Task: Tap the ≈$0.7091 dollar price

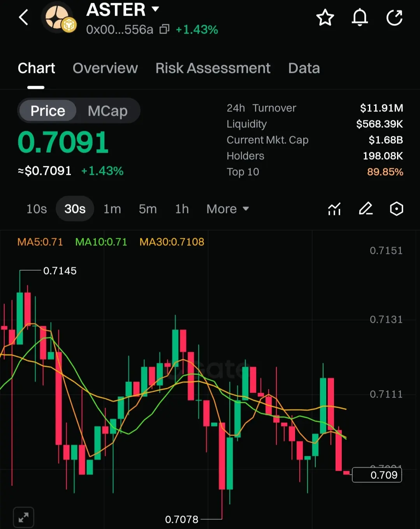Action: [x=45, y=171]
